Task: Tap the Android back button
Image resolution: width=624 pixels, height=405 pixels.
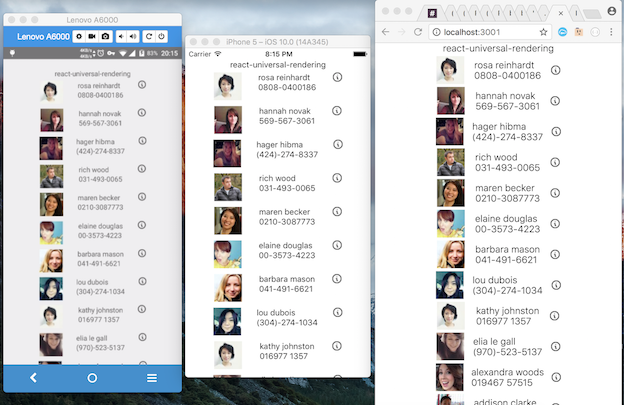Action: pos(33,378)
